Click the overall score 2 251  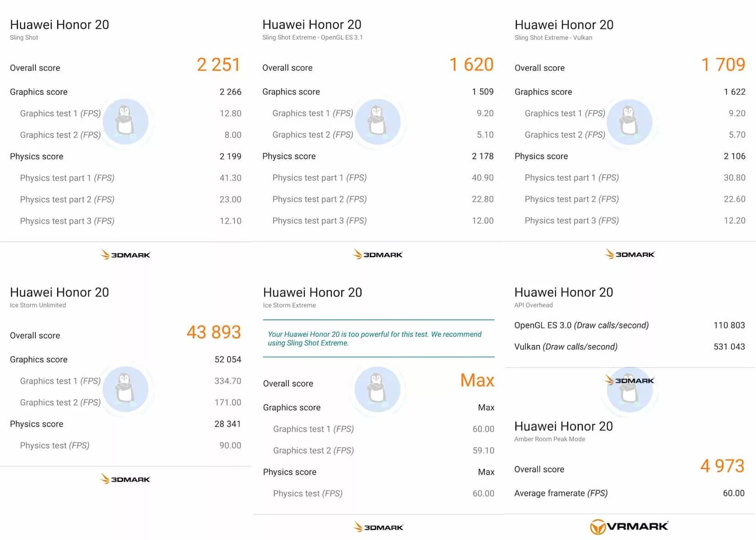pos(219,65)
